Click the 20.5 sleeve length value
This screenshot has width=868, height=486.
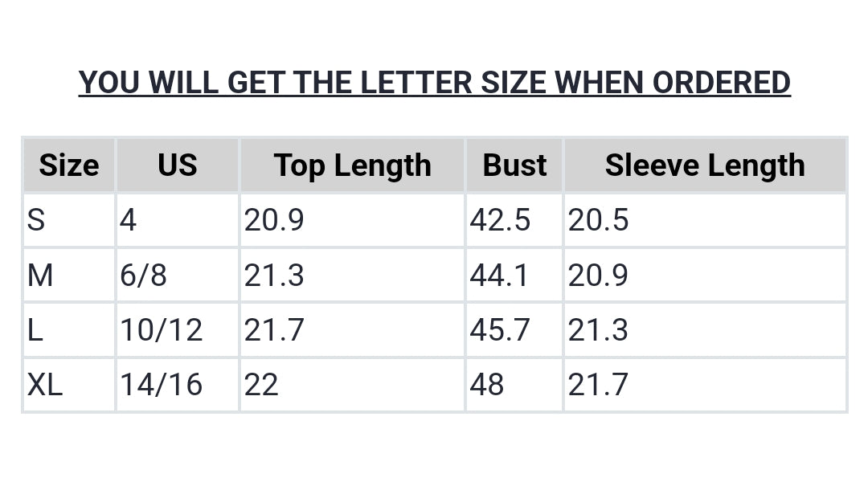[598, 220]
